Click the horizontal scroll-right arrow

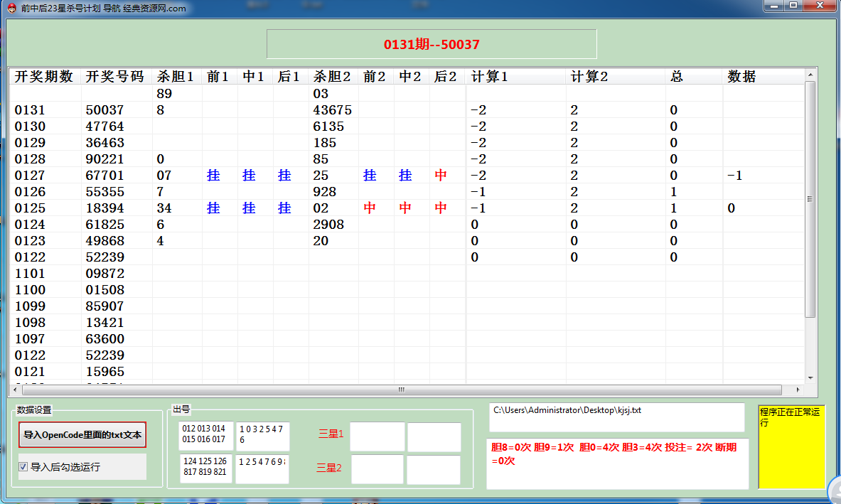pyautogui.click(x=798, y=390)
